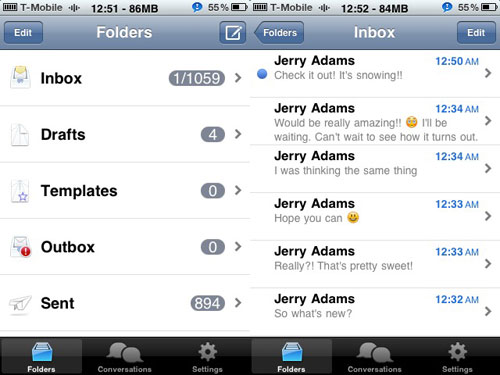Open chevron for 'So what's new?' message
Screen dimensions: 500x375
click(488, 311)
